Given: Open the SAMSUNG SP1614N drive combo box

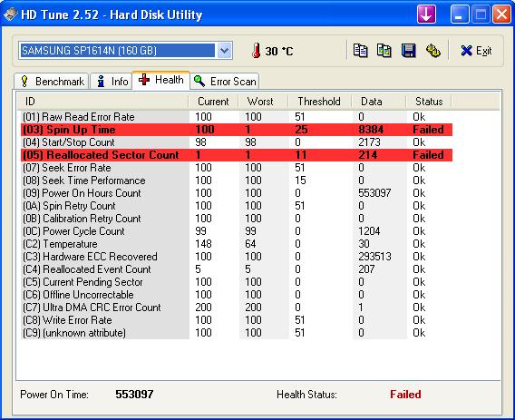Looking at the screenshot, I should [125, 51].
